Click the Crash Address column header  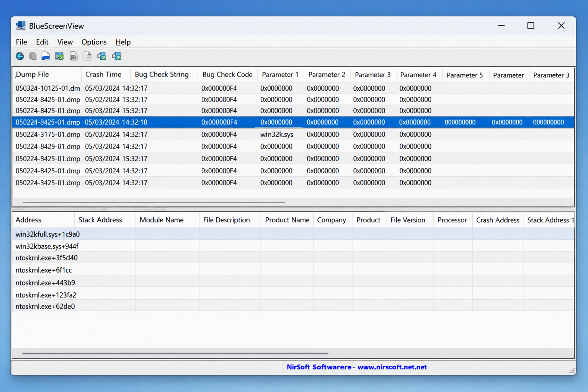tap(498, 220)
